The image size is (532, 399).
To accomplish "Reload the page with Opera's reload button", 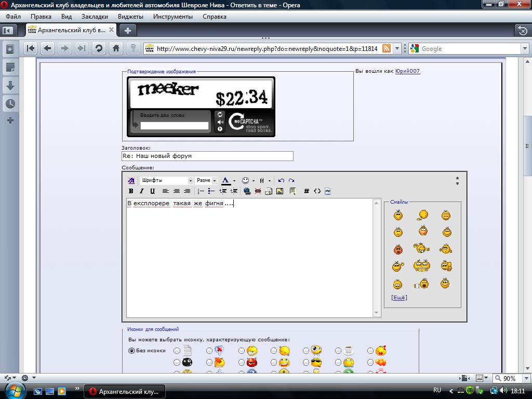I will coord(99,48).
